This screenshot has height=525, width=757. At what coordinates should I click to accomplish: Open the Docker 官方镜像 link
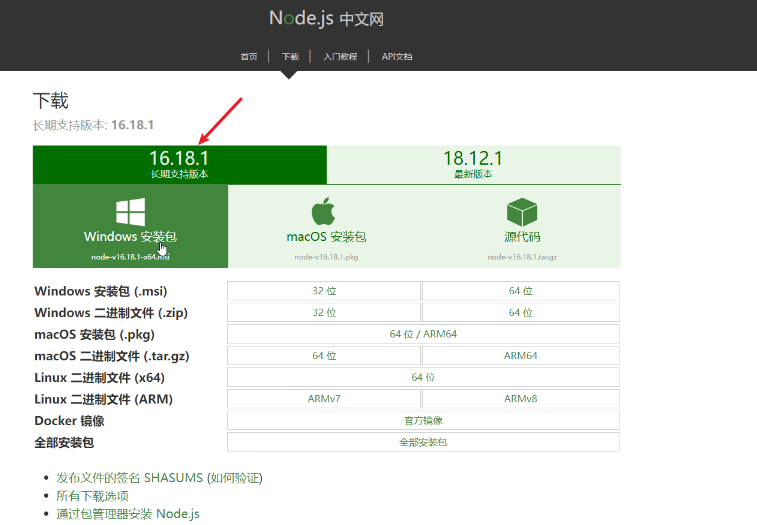[x=423, y=421]
